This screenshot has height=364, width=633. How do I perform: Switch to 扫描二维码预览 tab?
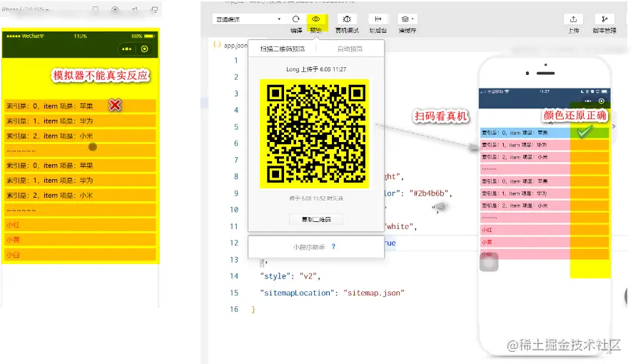click(282, 49)
